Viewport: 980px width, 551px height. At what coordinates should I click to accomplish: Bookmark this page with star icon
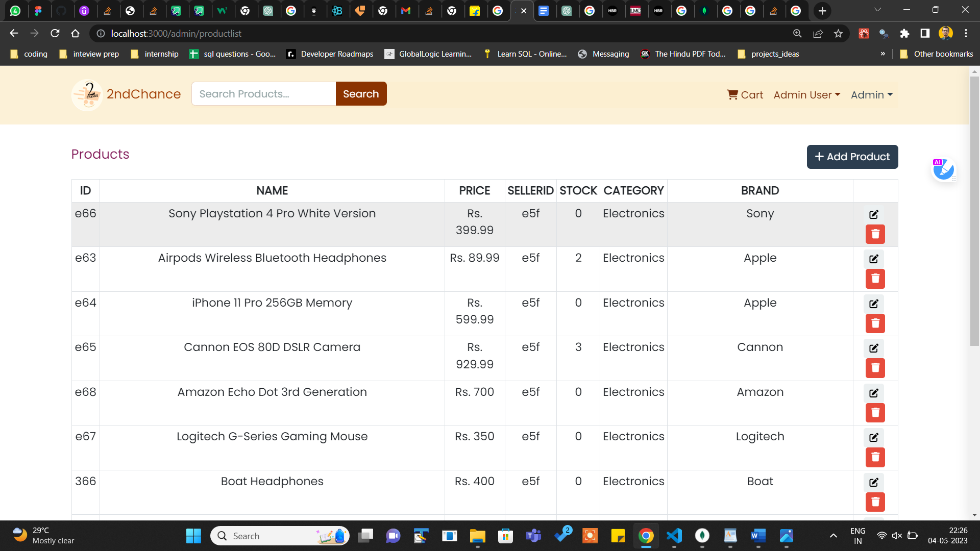pos(838,34)
